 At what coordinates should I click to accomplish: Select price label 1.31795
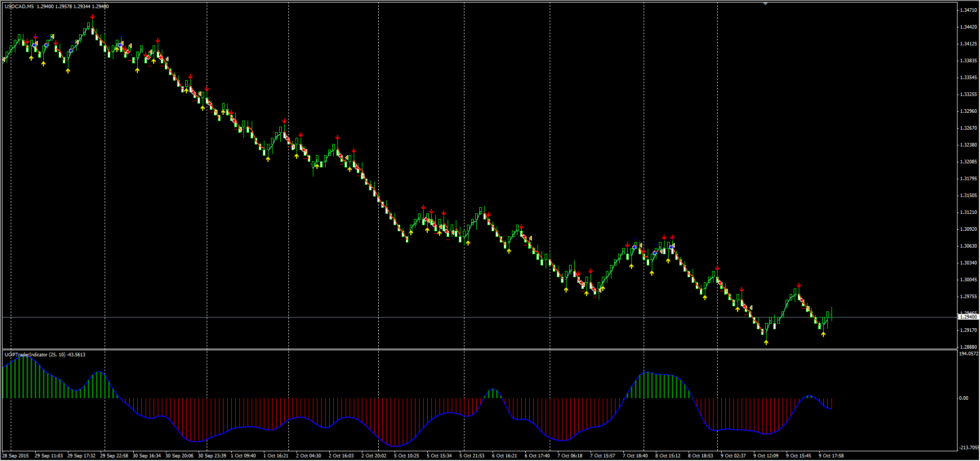tap(968, 179)
